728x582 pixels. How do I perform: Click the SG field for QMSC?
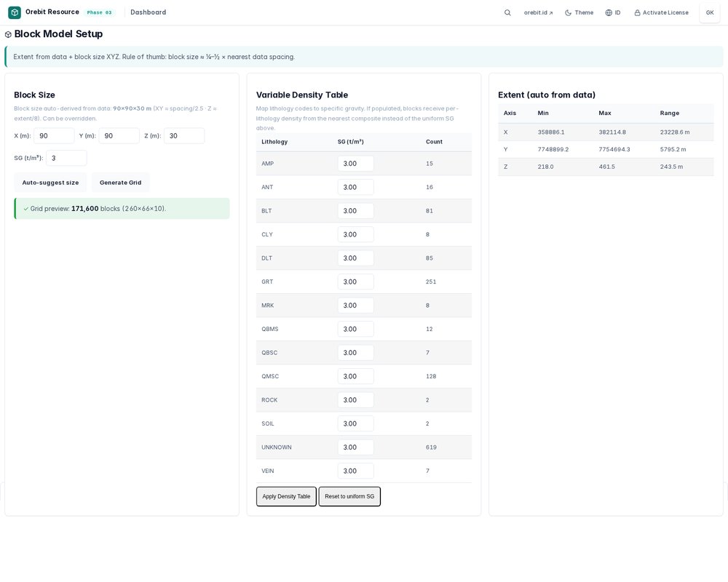(355, 376)
